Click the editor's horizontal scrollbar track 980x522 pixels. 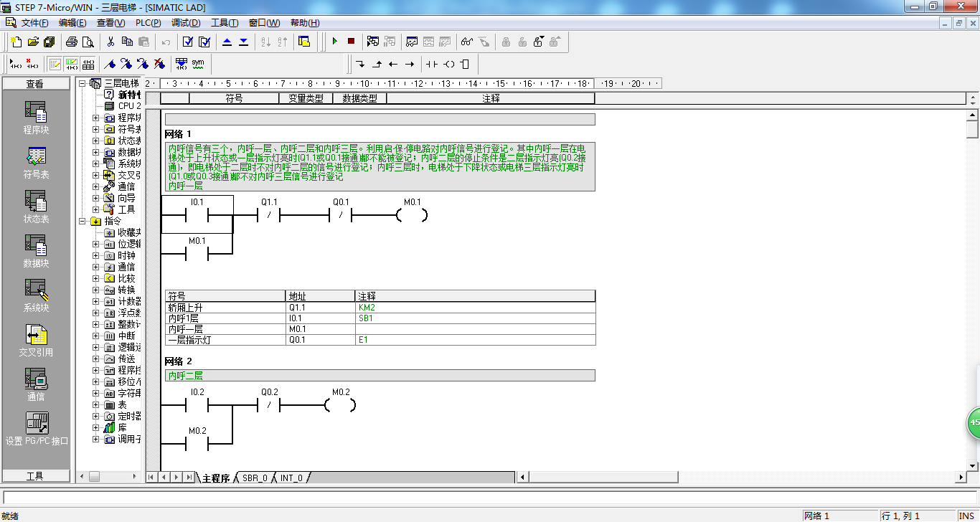[x=743, y=477]
